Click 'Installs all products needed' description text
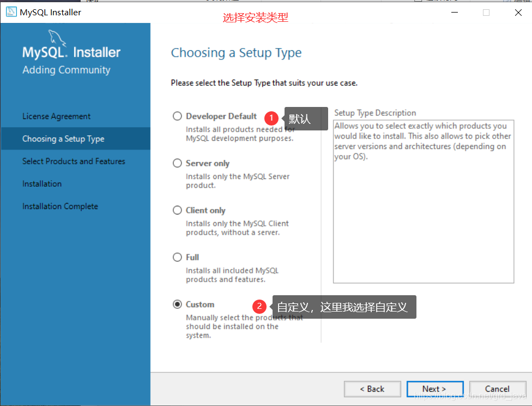The height and width of the screenshot is (406, 532). click(x=240, y=134)
